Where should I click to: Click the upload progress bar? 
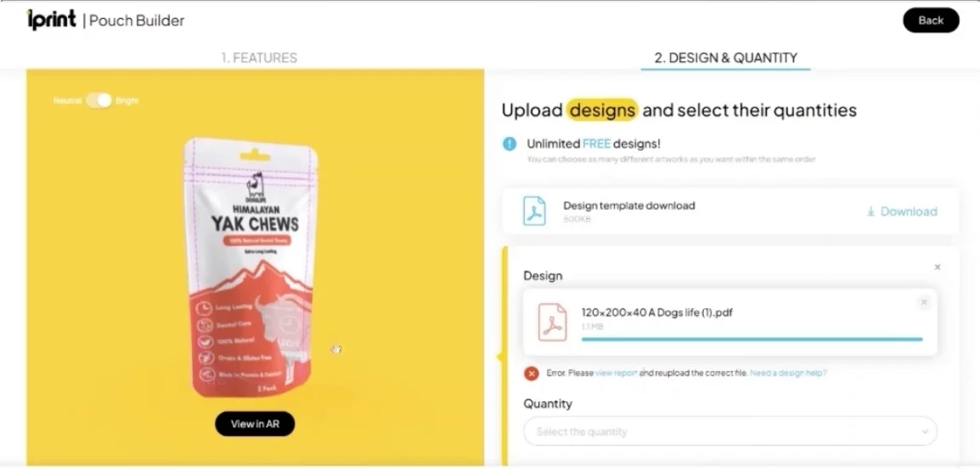click(x=752, y=340)
